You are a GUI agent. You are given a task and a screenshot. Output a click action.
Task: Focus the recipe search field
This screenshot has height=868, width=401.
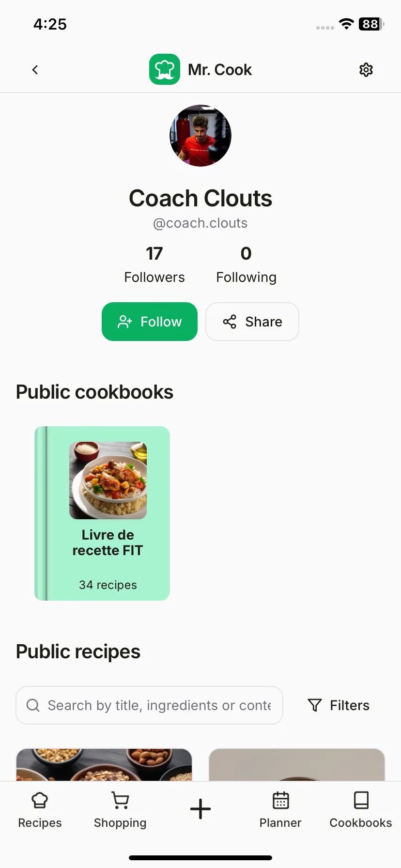(x=149, y=705)
